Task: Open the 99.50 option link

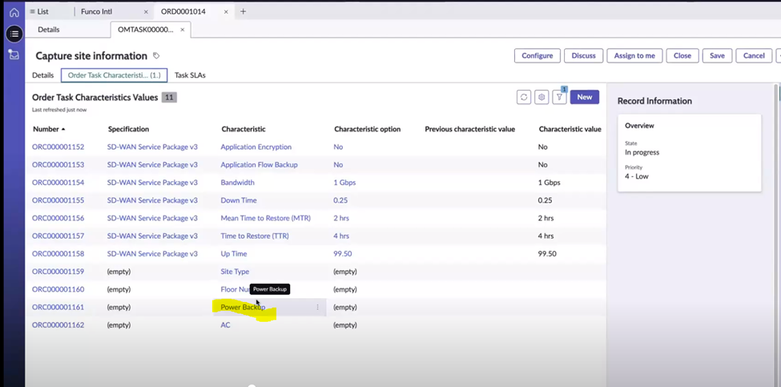Action: 343,254
